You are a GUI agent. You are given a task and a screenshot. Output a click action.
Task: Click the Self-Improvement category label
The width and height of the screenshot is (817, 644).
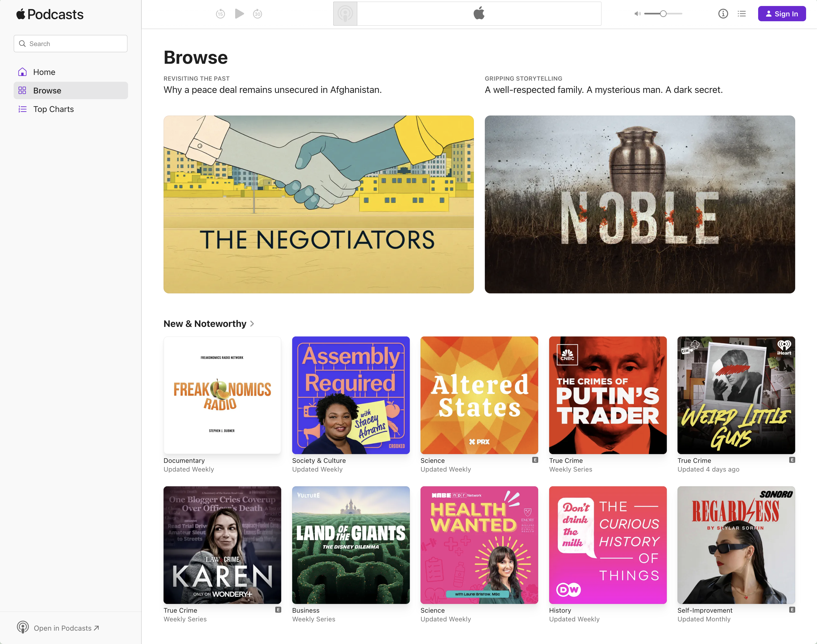705,610
